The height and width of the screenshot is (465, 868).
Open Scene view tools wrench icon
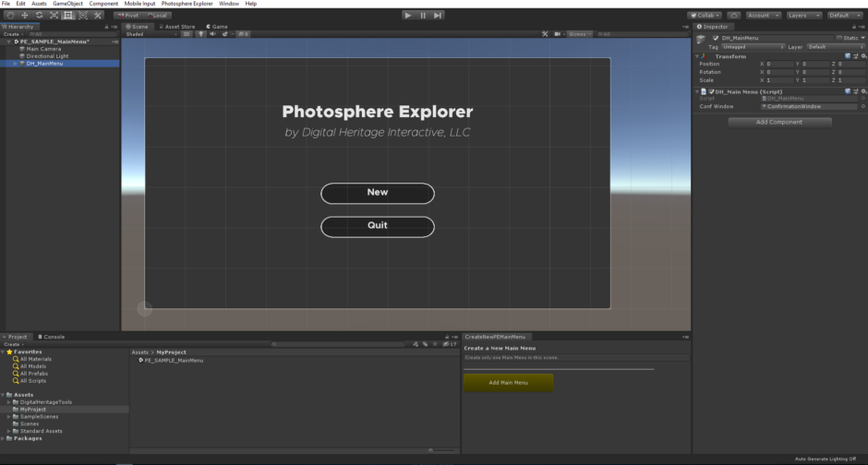point(545,34)
